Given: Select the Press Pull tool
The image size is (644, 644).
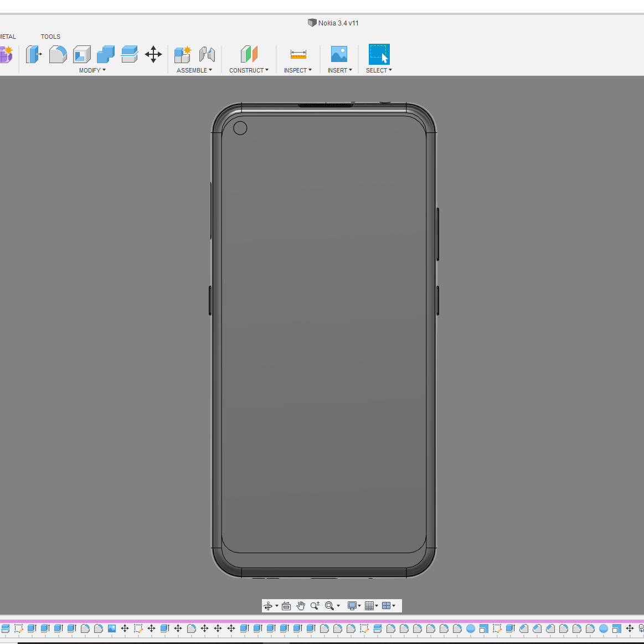Looking at the screenshot, I should point(33,54).
